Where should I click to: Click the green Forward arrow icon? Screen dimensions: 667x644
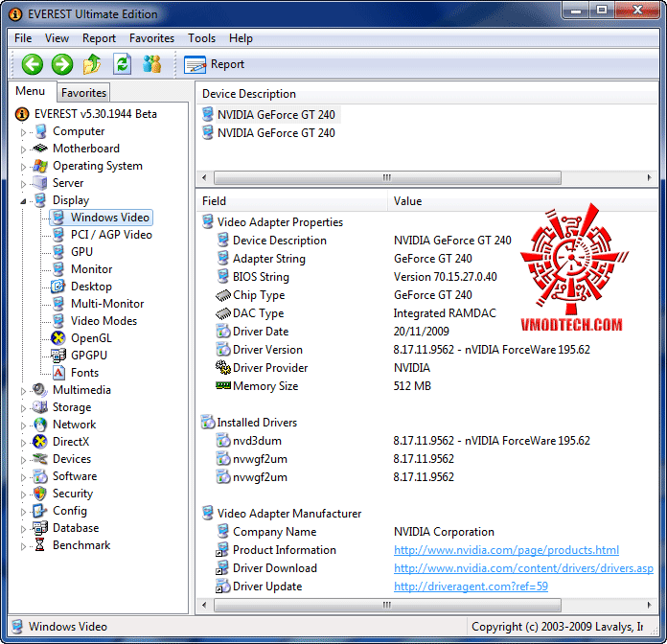tap(62, 64)
